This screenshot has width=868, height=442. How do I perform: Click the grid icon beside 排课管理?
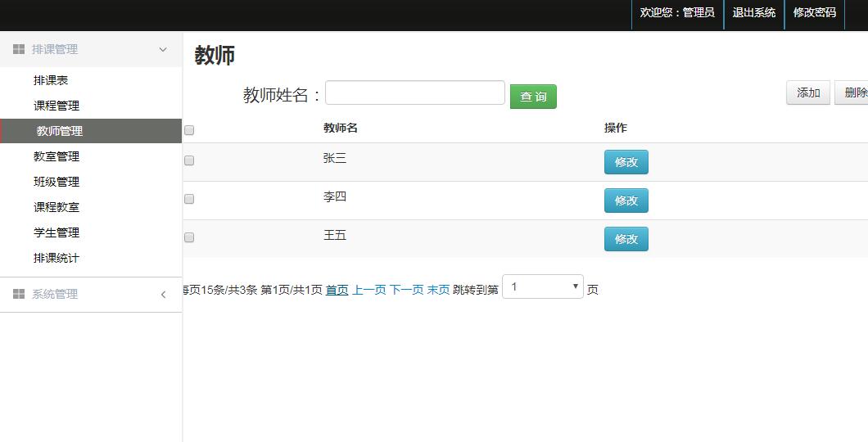click(19, 49)
